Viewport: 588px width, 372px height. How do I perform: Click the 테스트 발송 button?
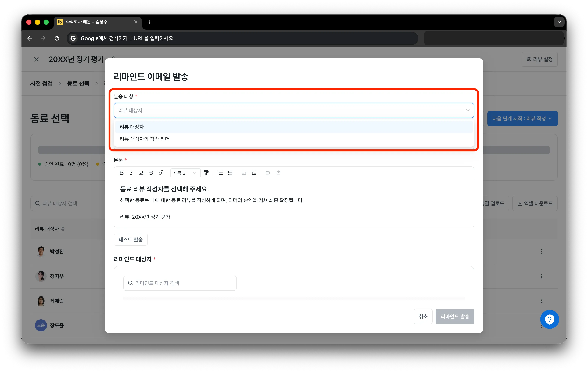point(131,239)
